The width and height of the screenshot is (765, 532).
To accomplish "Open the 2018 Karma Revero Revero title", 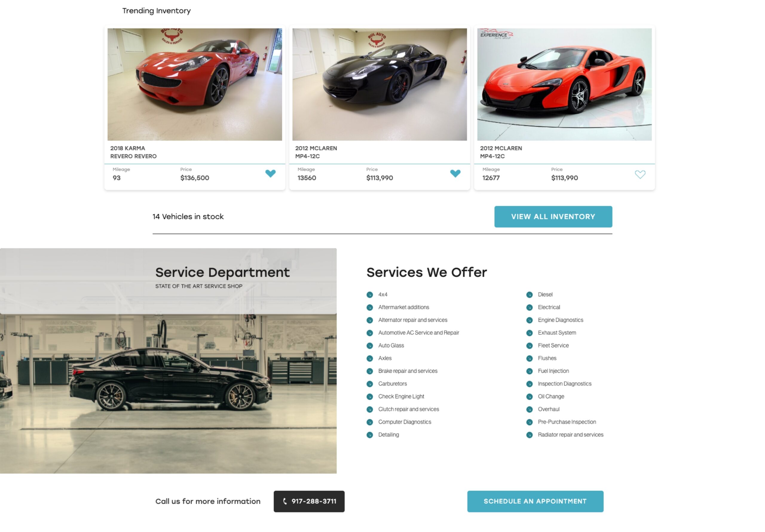I will 133,152.
